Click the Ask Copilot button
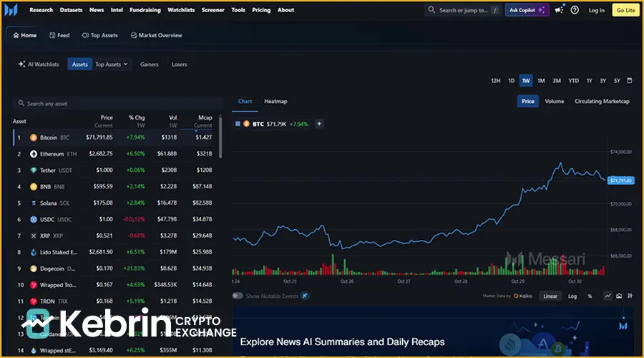Viewport: 644px width, 358px height. [x=527, y=10]
